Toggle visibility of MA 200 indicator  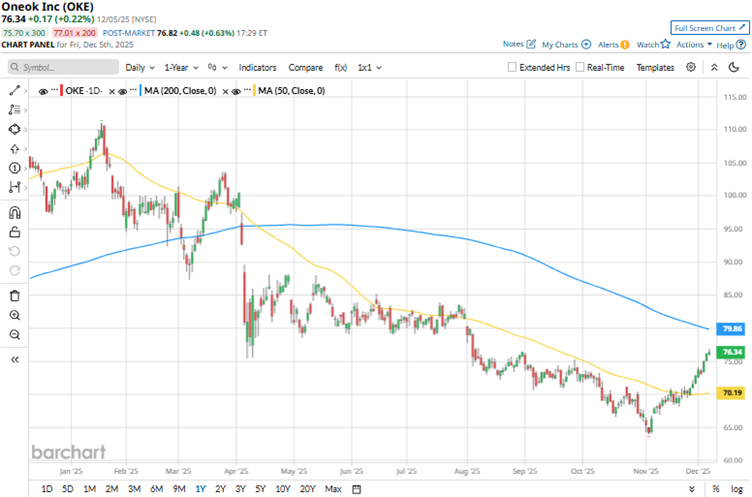123,91
